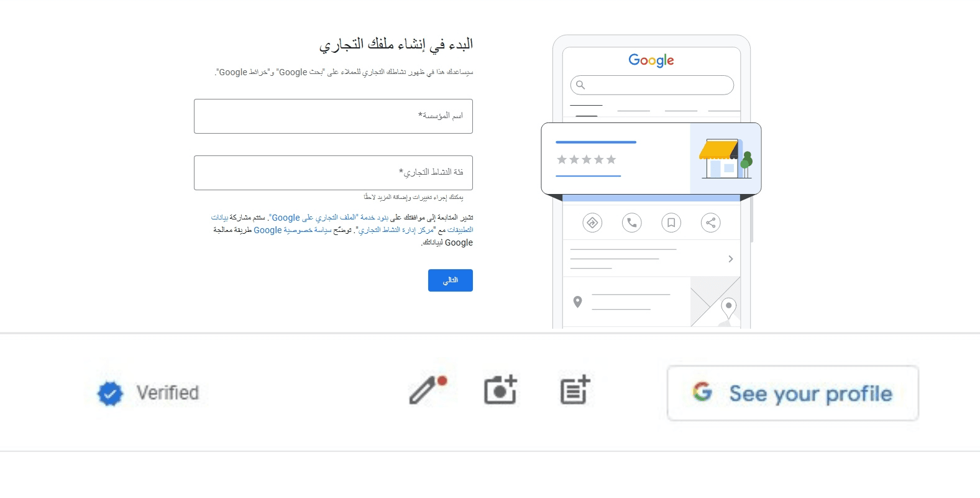Click the "See your profile" button
The width and height of the screenshot is (980, 498).
(x=792, y=393)
